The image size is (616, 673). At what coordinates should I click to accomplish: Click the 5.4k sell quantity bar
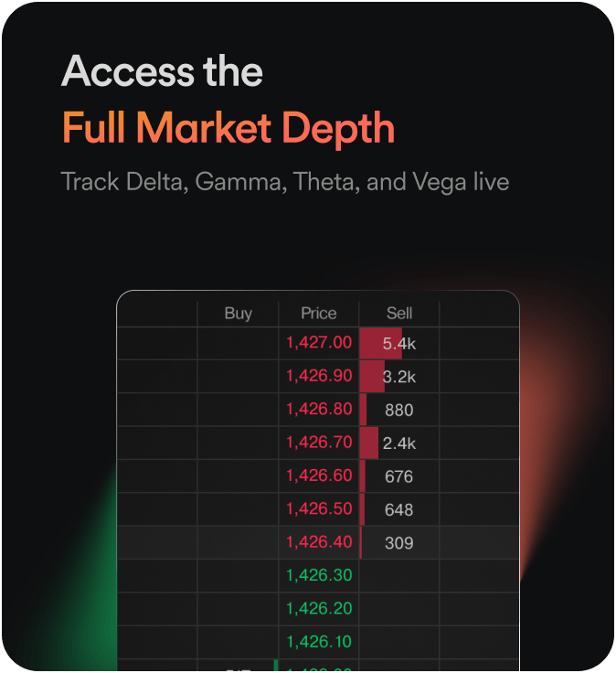point(398,344)
